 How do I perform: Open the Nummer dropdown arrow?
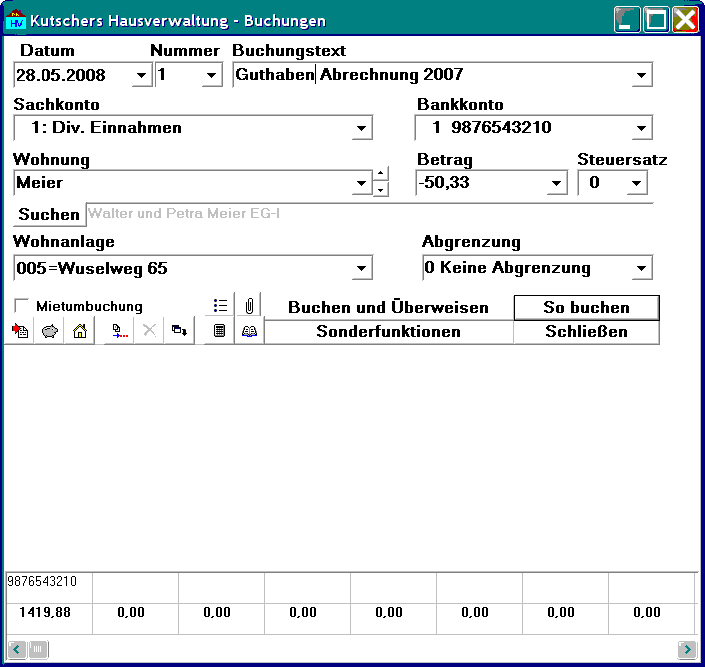[211, 75]
